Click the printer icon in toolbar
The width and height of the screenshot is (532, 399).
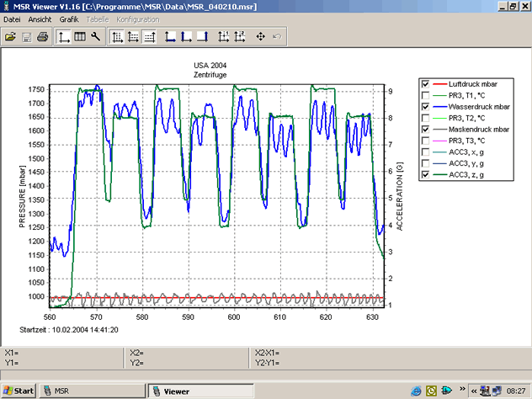41,37
